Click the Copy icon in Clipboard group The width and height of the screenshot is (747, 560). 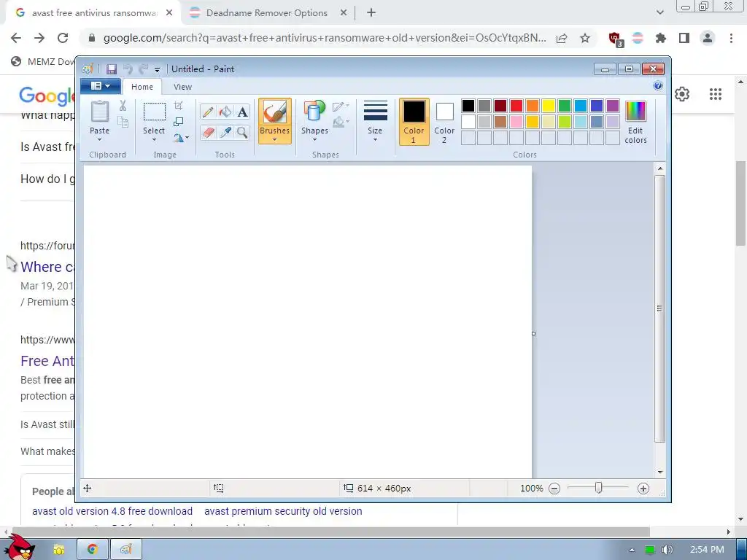123,122
